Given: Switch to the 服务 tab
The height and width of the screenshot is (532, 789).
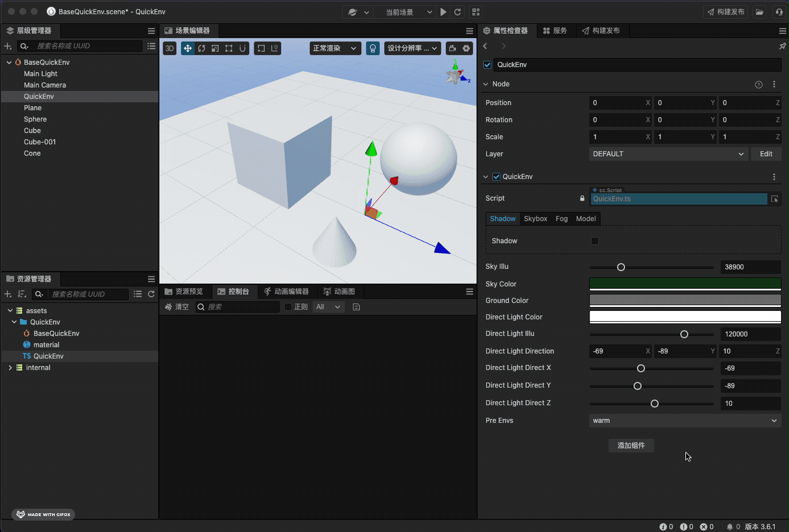Looking at the screenshot, I should pyautogui.click(x=555, y=31).
